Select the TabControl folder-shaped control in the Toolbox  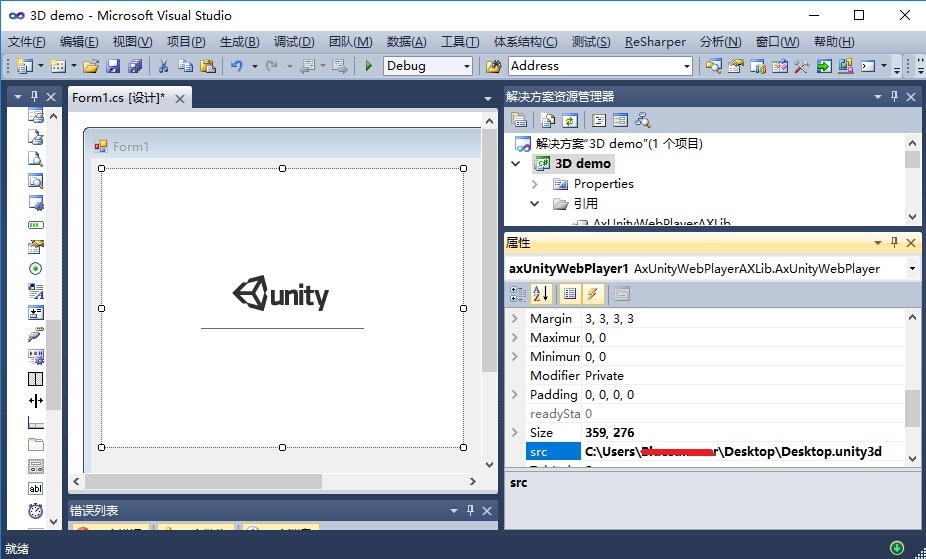coord(35,444)
